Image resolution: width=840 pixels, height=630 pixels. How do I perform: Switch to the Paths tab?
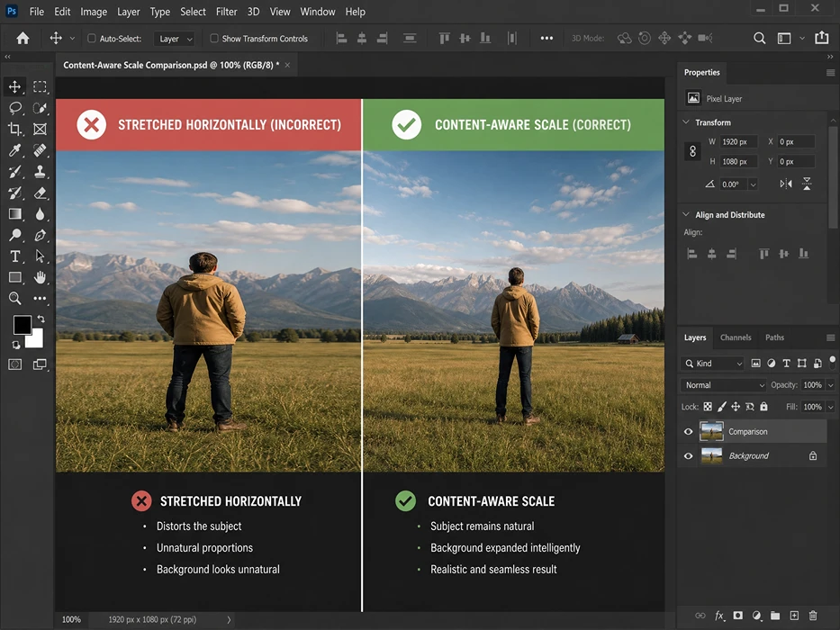[x=774, y=337]
